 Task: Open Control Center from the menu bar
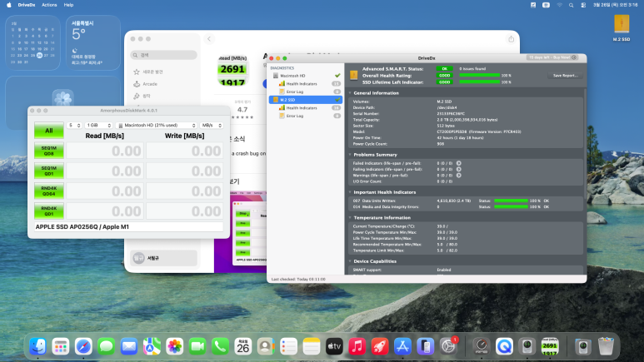tap(583, 5)
